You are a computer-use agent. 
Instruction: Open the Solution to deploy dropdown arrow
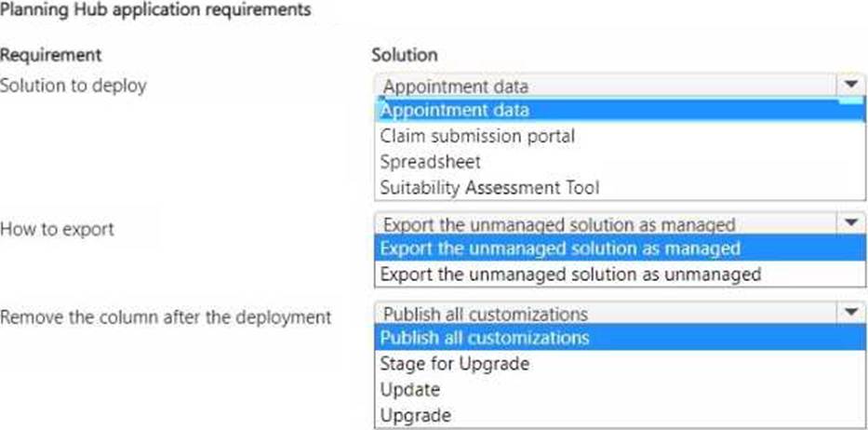[x=848, y=86]
